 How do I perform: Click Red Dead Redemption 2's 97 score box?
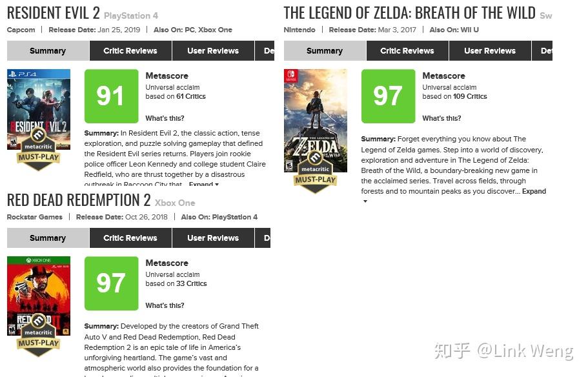tap(111, 283)
